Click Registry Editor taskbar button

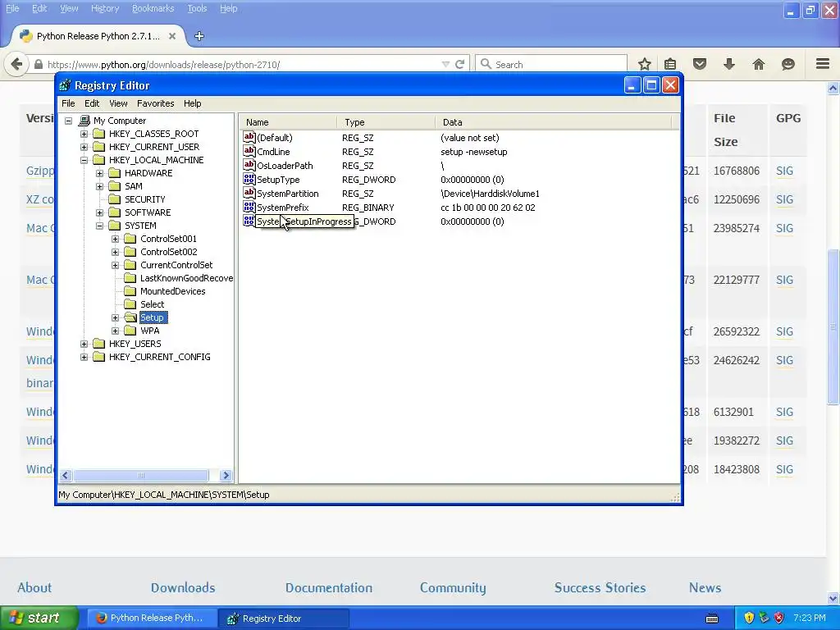click(284, 619)
